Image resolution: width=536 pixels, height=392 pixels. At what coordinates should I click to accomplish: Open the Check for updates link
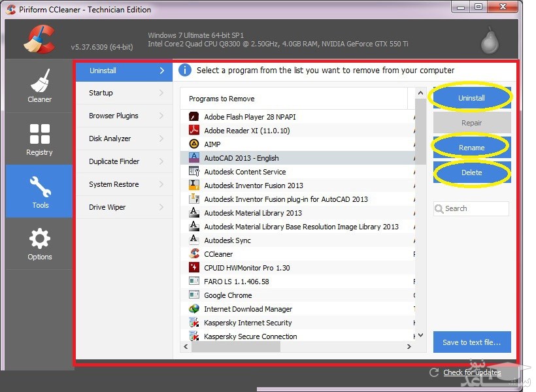pos(472,372)
